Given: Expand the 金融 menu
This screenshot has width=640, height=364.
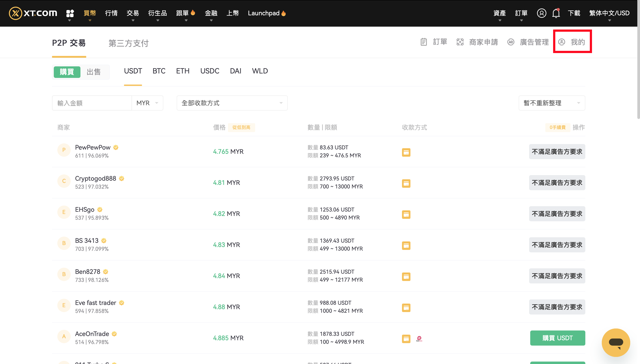Looking at the screenshot, I should tap(211, 13).
